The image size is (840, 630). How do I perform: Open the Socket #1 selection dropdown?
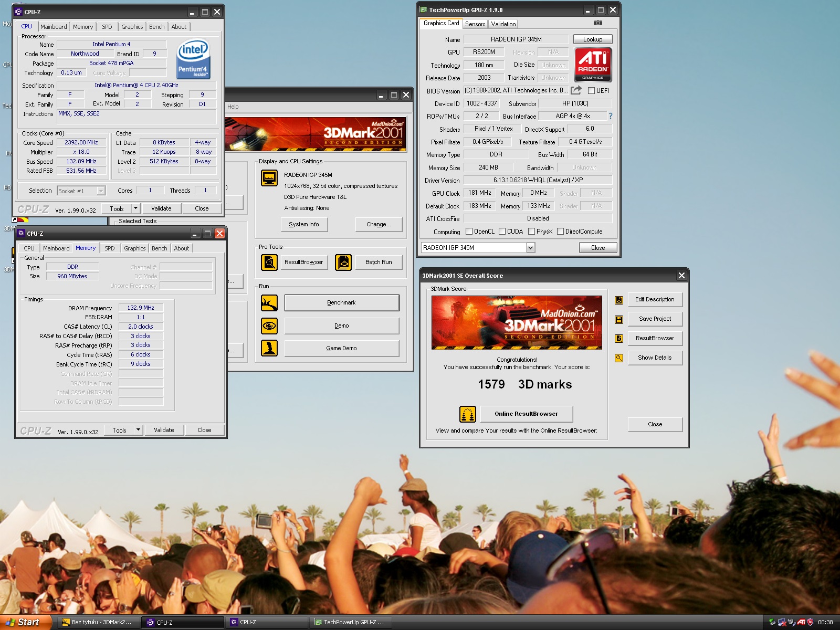pos(101,191)
